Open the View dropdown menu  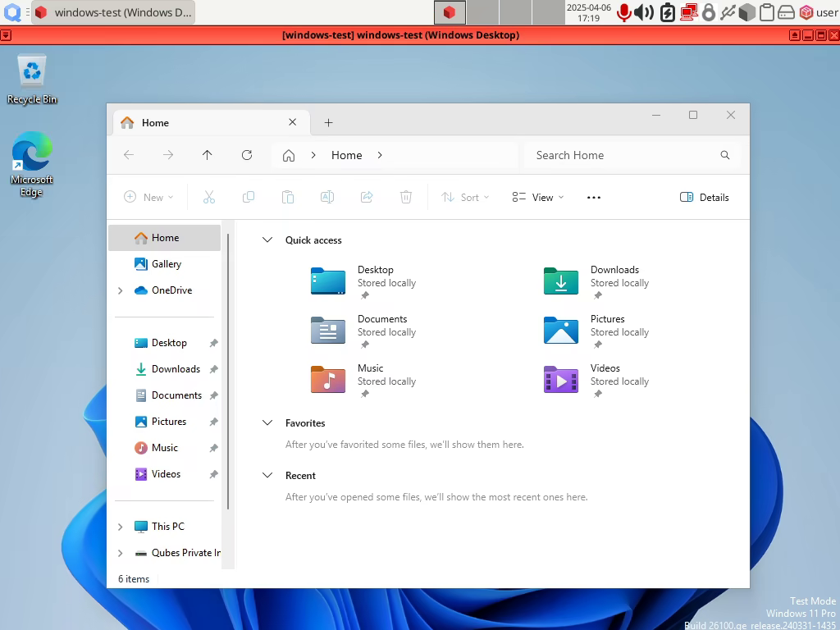point(537,197)
